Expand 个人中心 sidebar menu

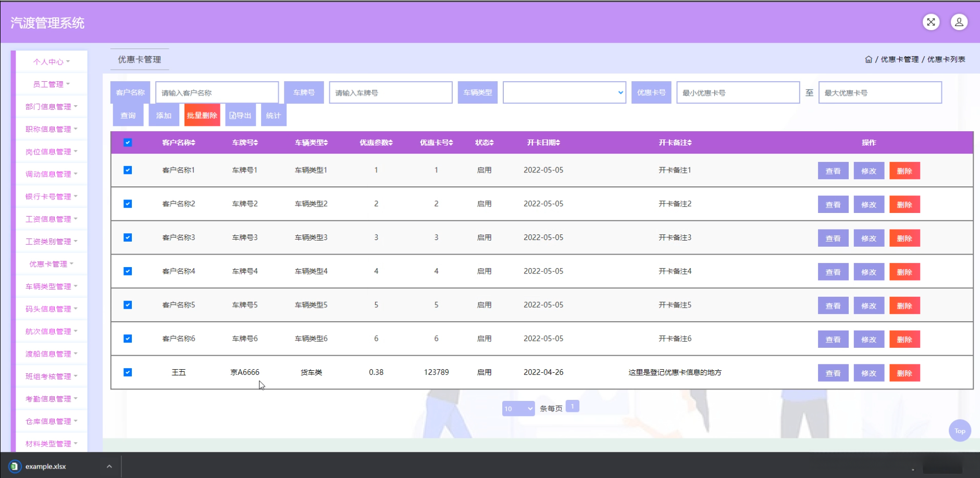(x=52, y=61)
